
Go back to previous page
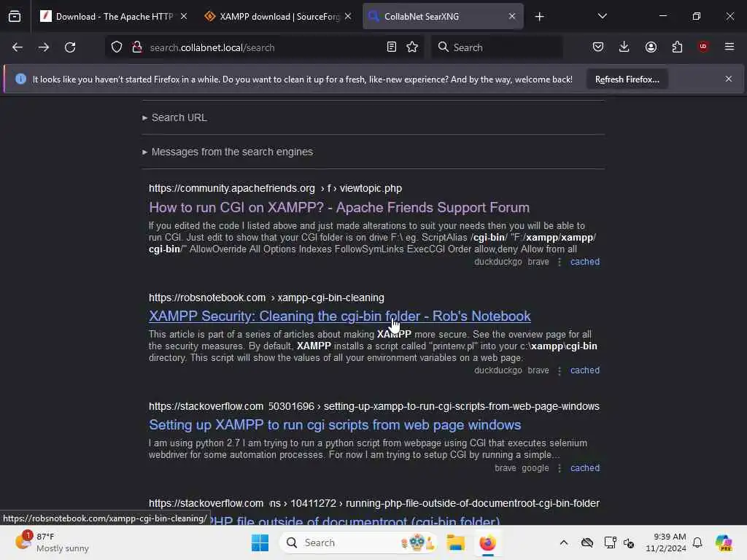18,47
